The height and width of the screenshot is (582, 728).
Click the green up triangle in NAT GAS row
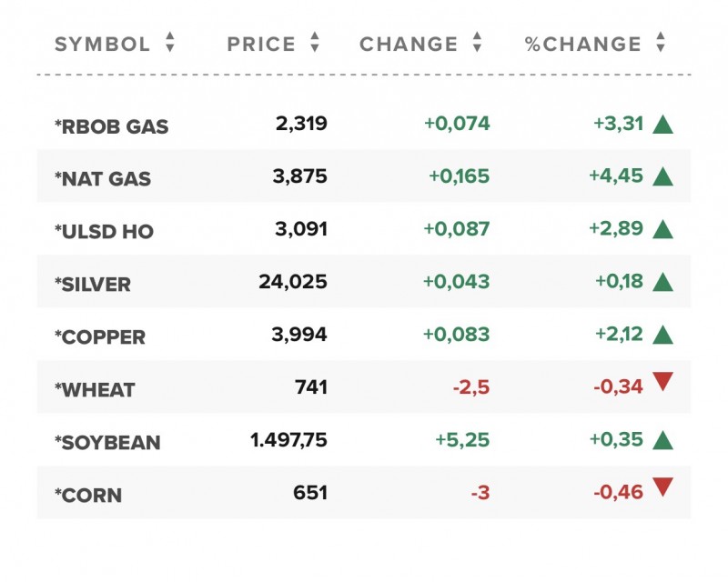(x=662, y=177)
